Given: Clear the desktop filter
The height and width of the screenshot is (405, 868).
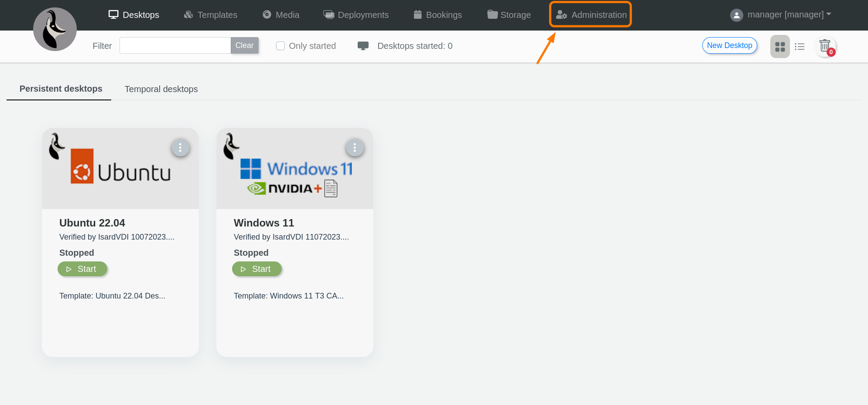Looking at the screenshot, I should 244,45.
